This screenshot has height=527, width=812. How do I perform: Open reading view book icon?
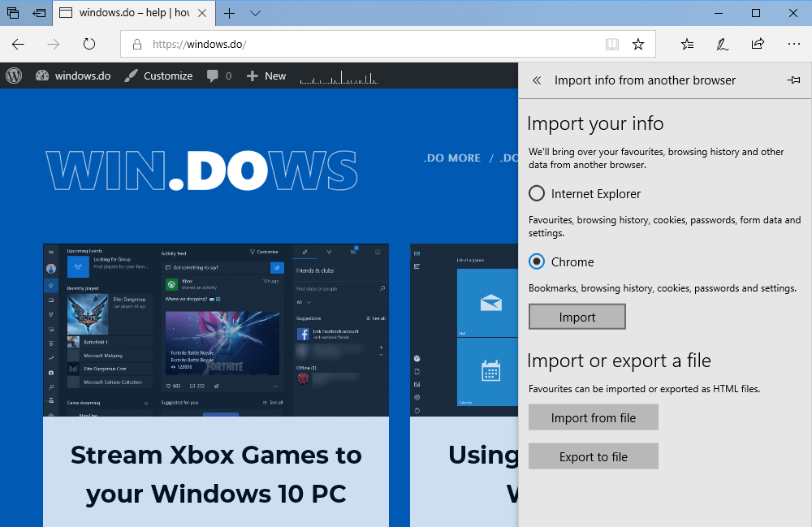[612, 45]
